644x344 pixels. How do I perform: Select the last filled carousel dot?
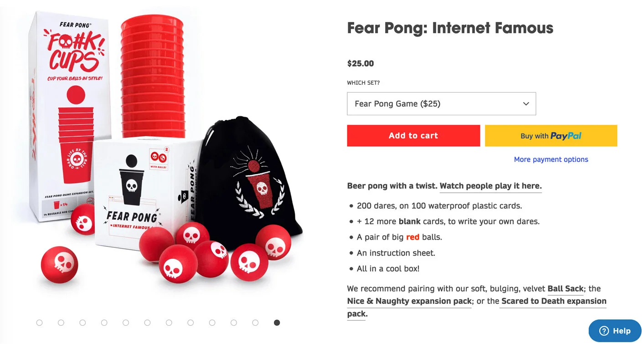click(x=277, y=323)
